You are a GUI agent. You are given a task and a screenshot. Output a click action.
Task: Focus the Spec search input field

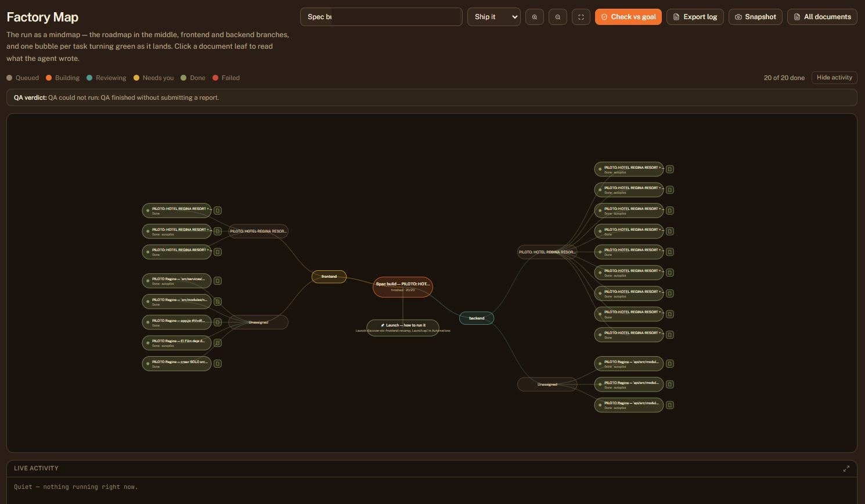click(x=381, y=17)
